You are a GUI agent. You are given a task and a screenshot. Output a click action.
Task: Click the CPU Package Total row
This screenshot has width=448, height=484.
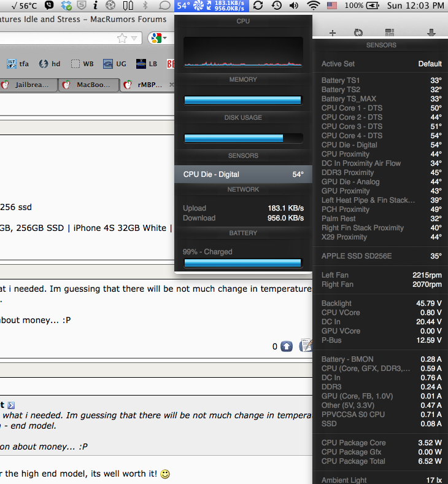click(x=381, y=461)
